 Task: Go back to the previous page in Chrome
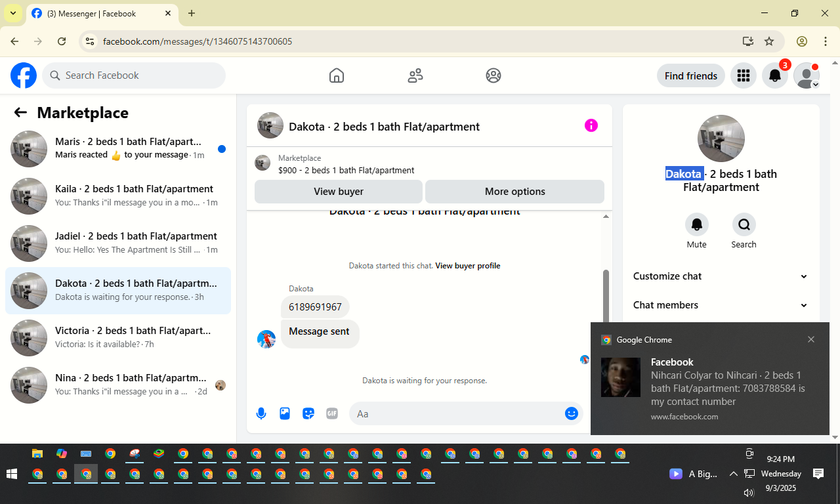pyautogui.click(x=14, y=41)
